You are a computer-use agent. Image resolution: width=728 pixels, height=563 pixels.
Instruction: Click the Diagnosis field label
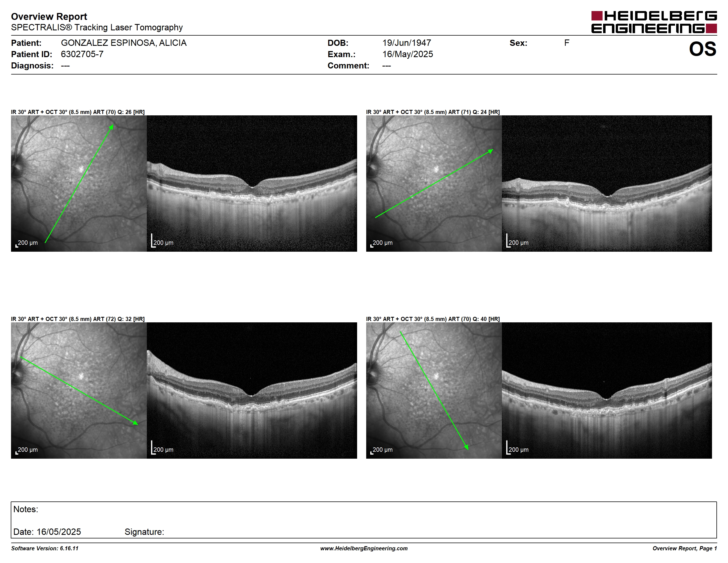pos(32,65)
